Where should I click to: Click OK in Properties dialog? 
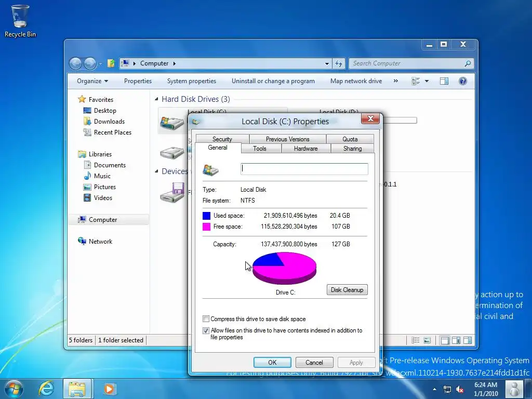272,362
